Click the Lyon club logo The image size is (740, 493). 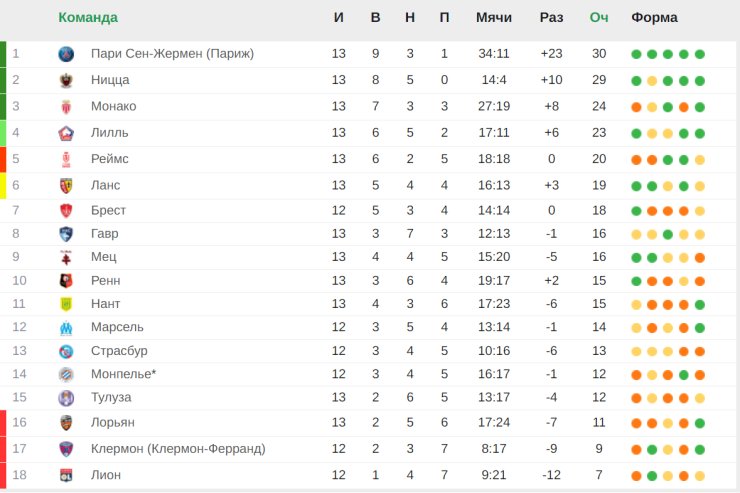66,475
